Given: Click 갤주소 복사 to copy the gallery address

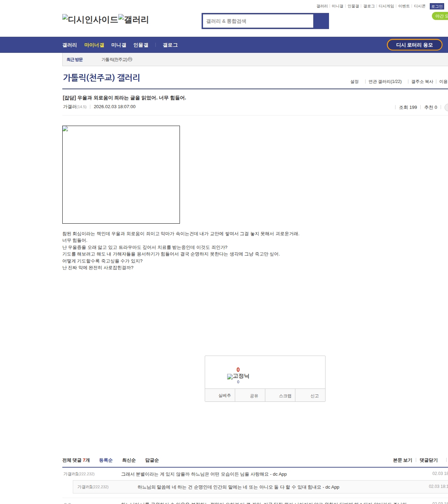Looking at the screenshot, I should (x=422, y=82).
